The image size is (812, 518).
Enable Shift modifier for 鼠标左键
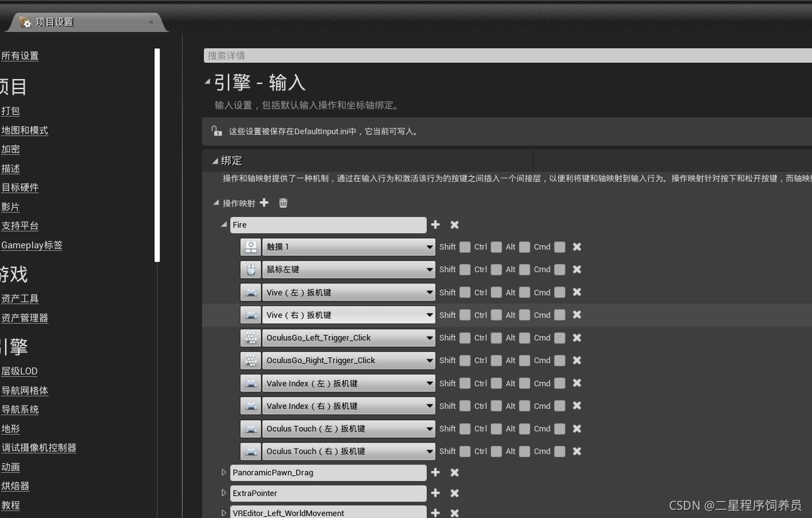464,269
